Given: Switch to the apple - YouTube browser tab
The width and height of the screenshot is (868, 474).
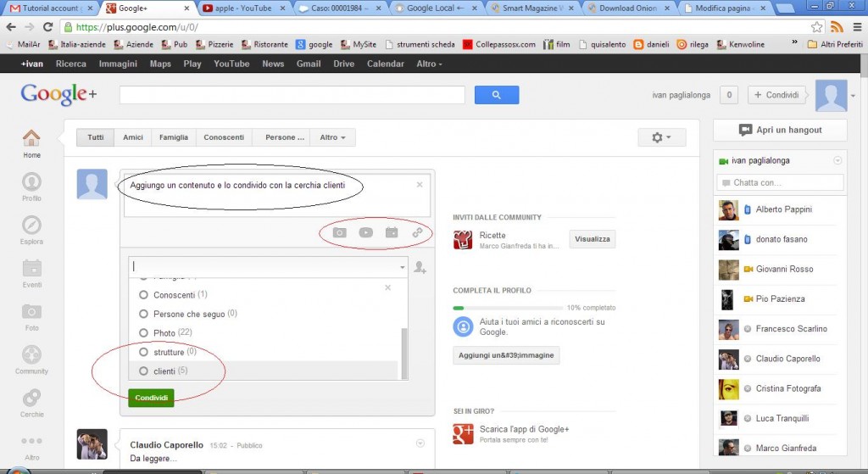Looking at the screenshot, I should click(x=243, y=8).
